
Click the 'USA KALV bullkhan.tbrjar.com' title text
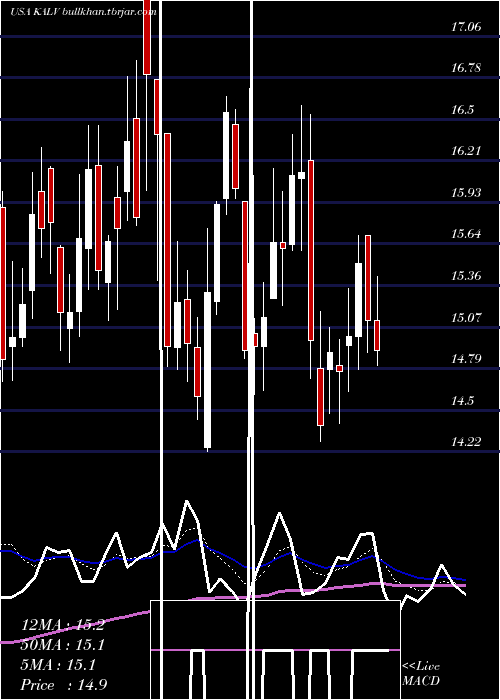pos(83,12)
